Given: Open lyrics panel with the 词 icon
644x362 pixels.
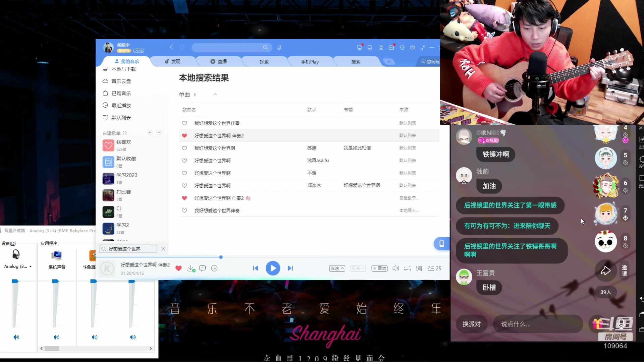Looking at the screenshot, I should pos(419,268).
